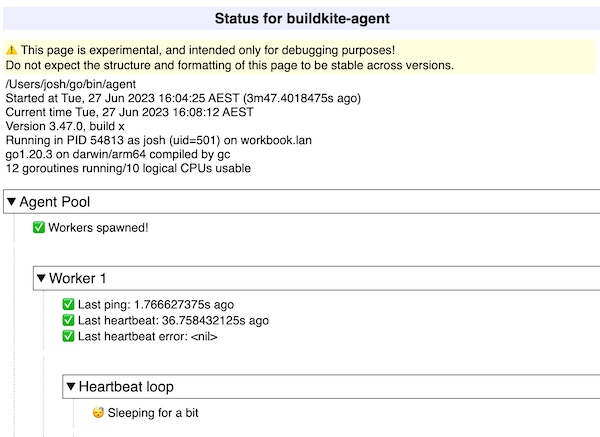Click the sleeping face emoji icon
Image resolution: width=600 pixels, height=437 pixels.
pos(98,413)
